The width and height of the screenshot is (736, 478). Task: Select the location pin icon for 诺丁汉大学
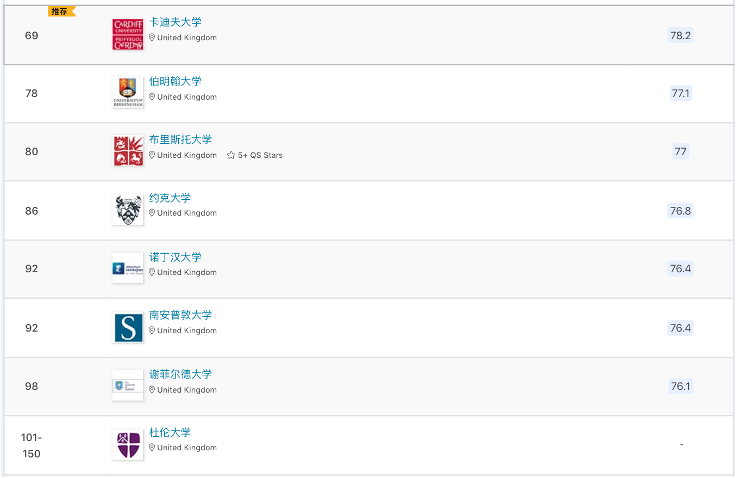pyautogui.click(x=152, y=272)
